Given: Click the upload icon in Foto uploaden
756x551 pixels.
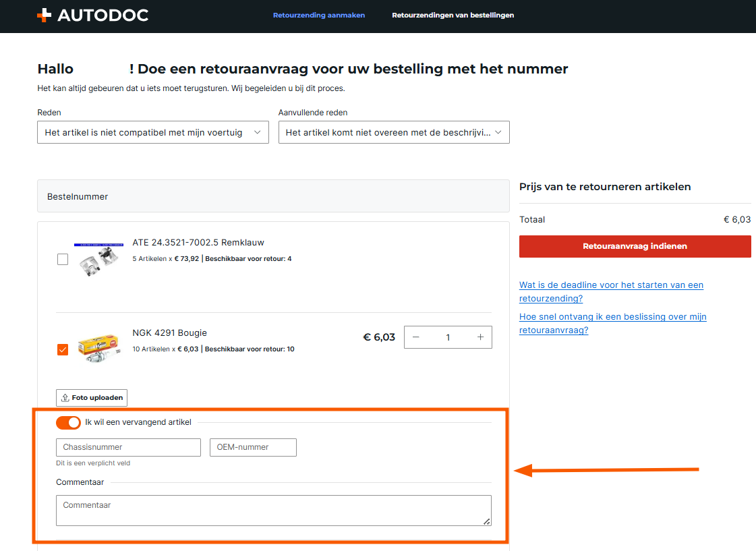Looking at the screenshot, I should point(65,398).
